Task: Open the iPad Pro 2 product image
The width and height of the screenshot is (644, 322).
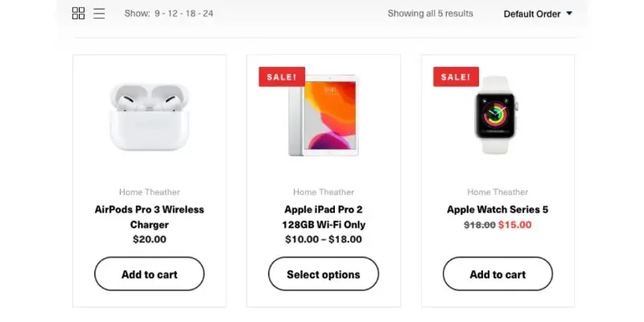Action: click(324, 116)
